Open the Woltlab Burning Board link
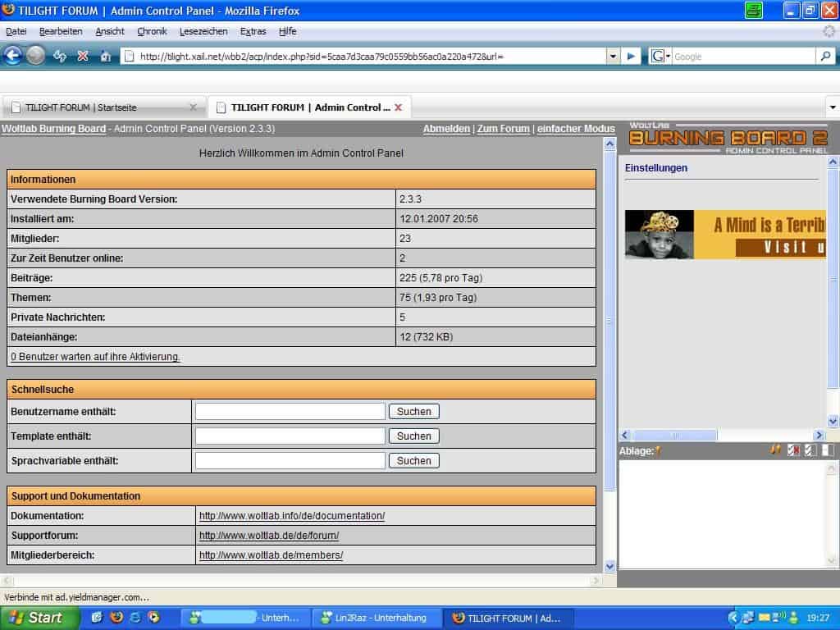The width and height of the screenshot is (840, 630). [53, 129]
